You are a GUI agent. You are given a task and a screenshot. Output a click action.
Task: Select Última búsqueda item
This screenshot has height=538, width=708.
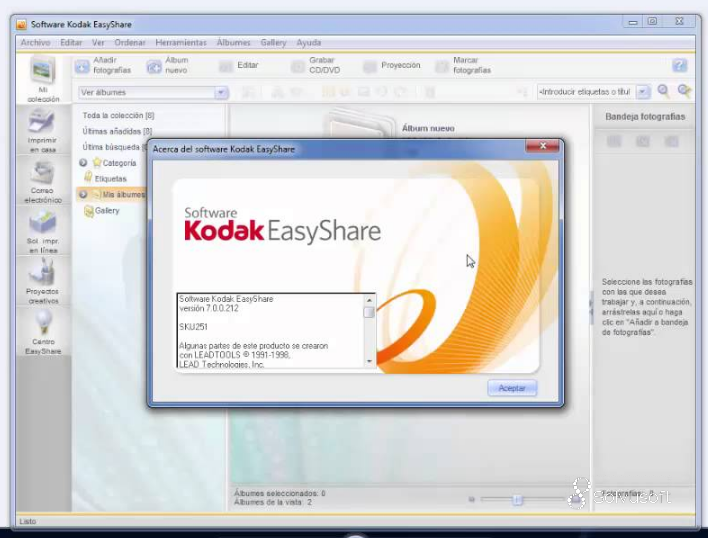(115, 147)
